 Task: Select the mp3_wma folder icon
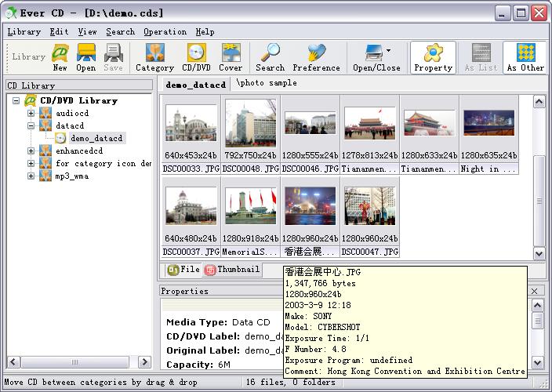[x=45, y=176]
